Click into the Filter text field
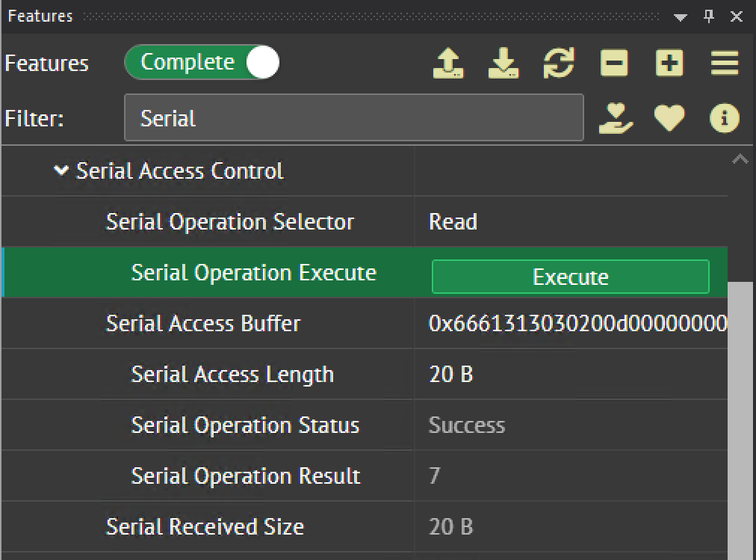Screen dimensions: 756x560 pyautogui.click(x=353, y=118)
